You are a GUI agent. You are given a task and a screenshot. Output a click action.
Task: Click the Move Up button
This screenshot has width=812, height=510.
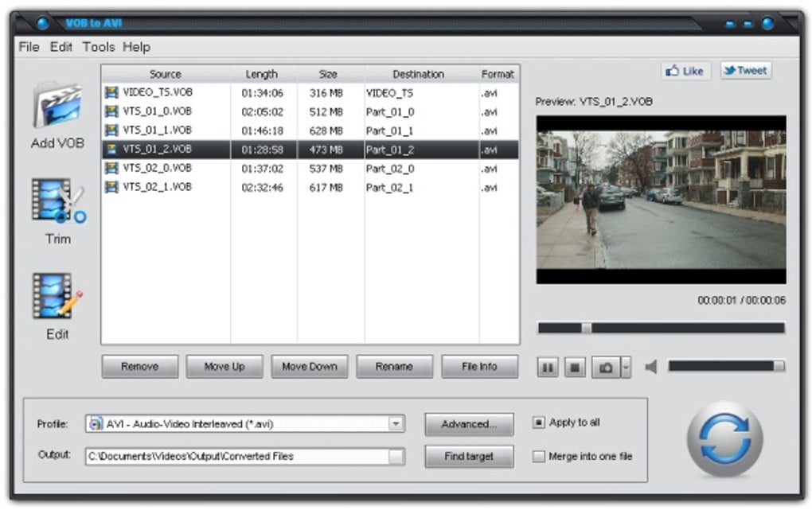(224, 367)
